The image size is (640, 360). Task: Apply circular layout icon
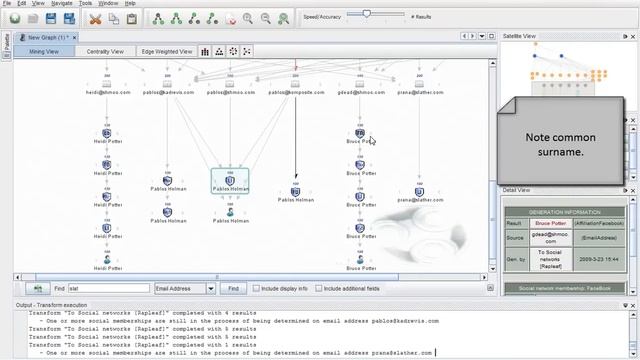tap(233, 51)
